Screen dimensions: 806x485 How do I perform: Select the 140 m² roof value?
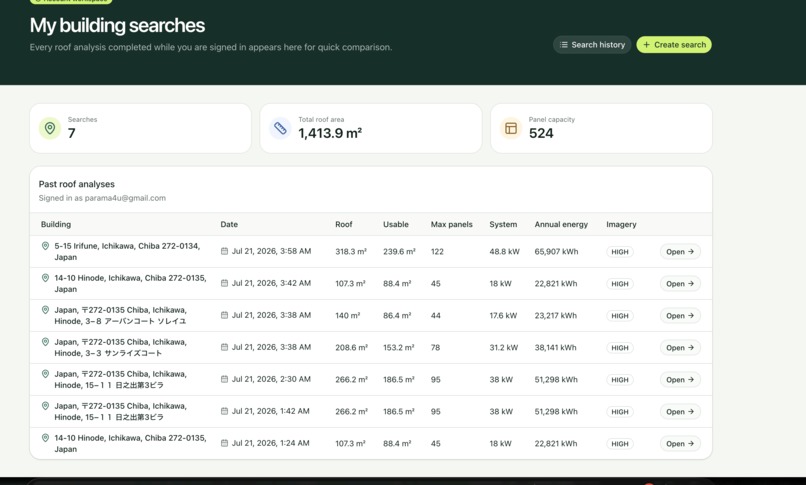pos(348,315)
